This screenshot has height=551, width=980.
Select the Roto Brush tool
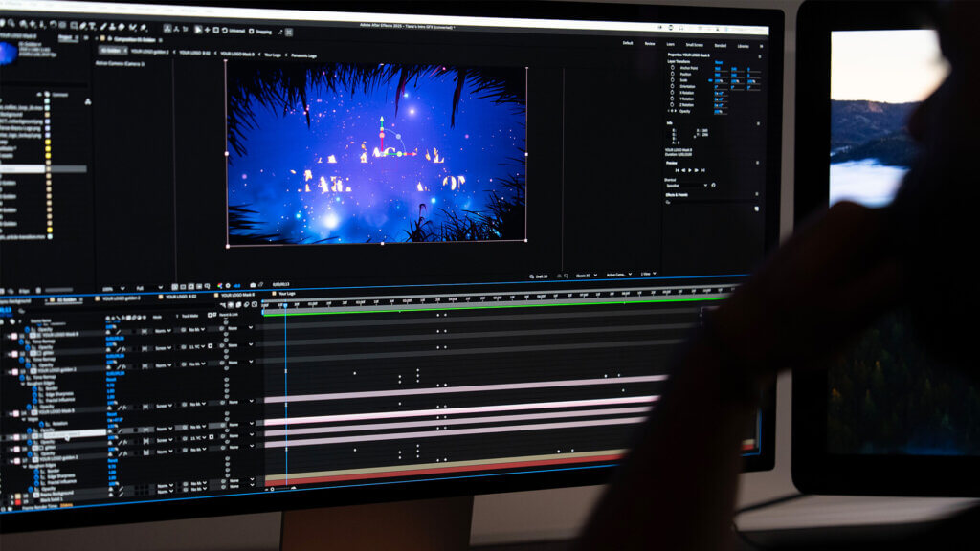pos(132,27)
